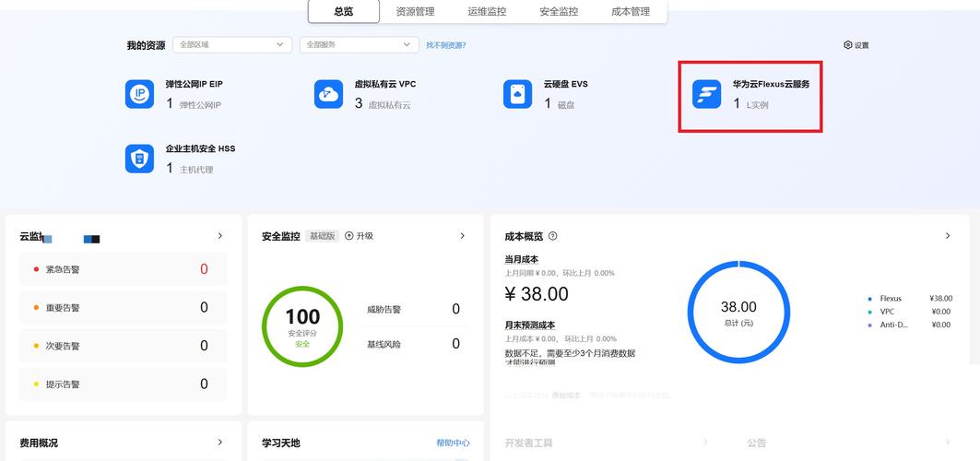Viewport: 980px width, 461px height.
Task: Open the 弹性公网IP EIP resource icon
Action: 139,94
